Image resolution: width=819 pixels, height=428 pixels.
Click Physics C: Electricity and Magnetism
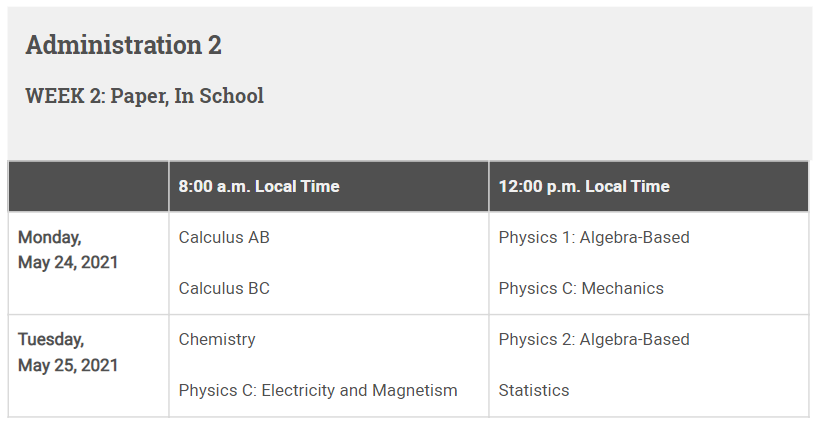318,391
